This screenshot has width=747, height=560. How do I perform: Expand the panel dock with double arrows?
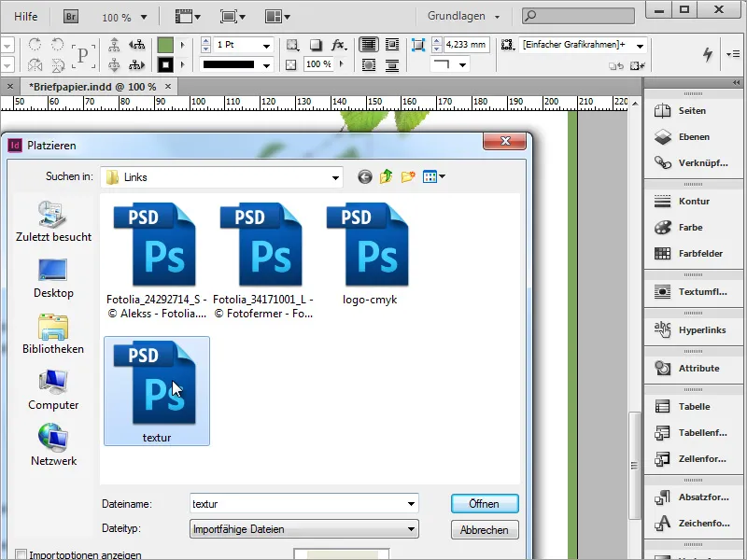(737, 83)
